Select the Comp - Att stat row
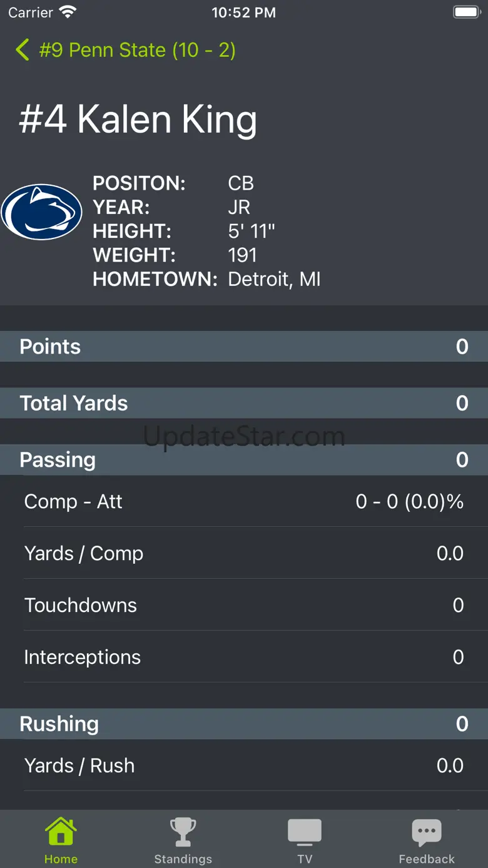Screen dimensions: 488x868 (244, 501)
